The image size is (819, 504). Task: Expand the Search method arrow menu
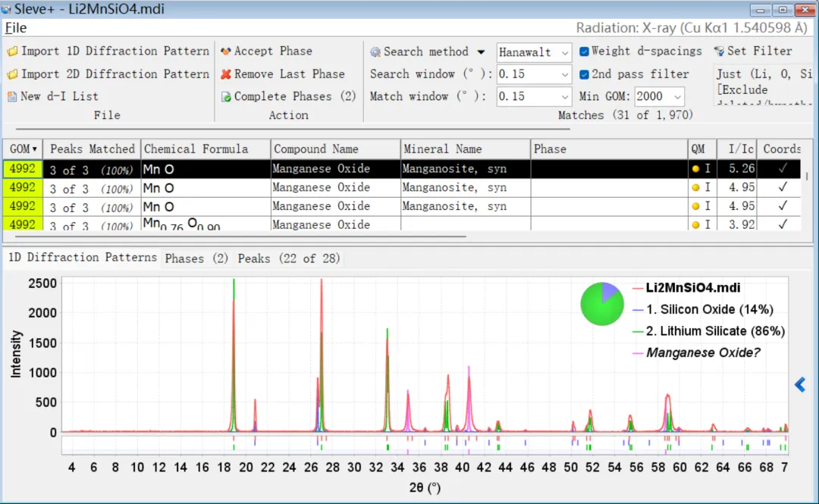click(481, 52)
